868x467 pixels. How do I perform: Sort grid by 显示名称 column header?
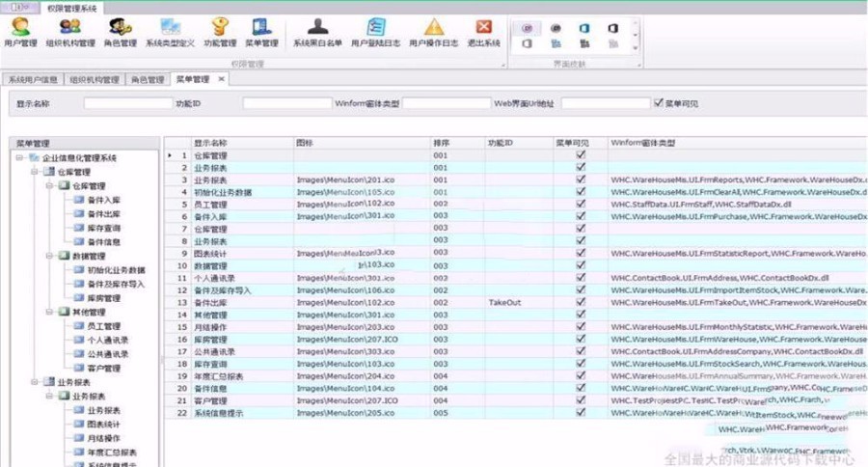212,143
